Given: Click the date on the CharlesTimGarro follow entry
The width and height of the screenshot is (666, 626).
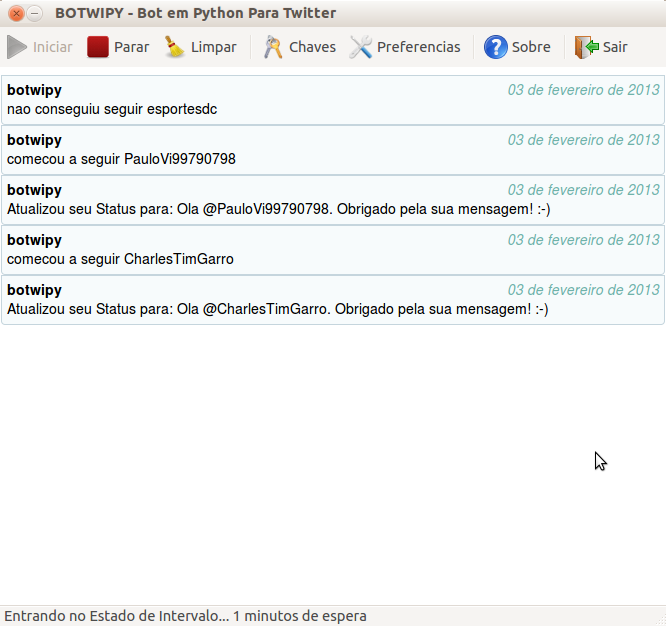Looking at the screenshot, I should tap(584, 240).
